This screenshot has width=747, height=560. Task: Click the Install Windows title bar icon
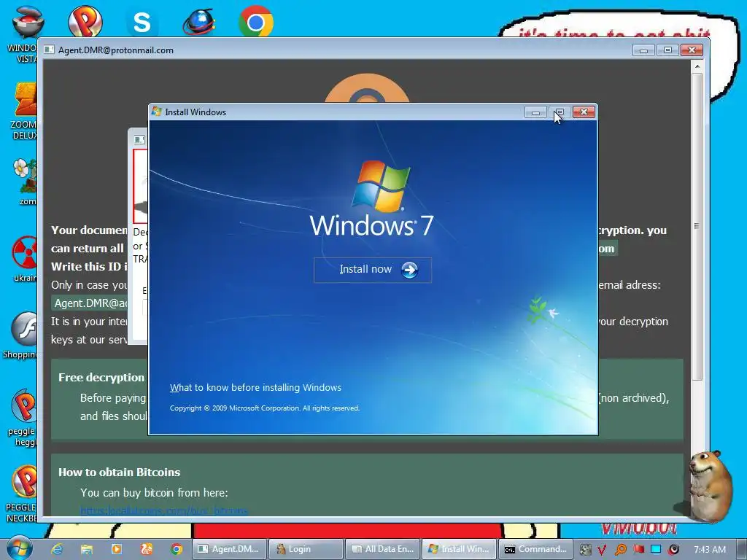coord(156,112)
